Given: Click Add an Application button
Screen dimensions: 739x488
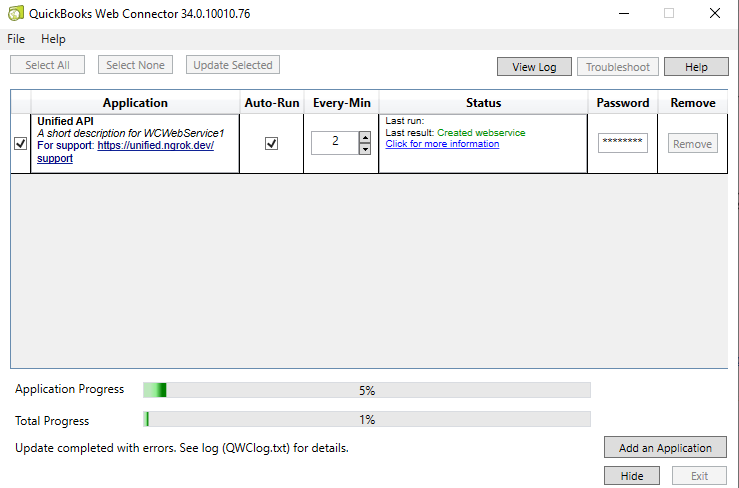Looking at the screenshot, I should 665,448.
